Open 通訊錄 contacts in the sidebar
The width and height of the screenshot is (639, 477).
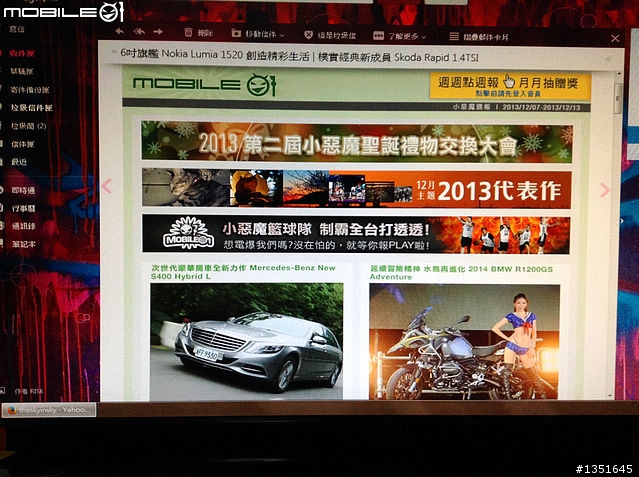tap(23, 226)
